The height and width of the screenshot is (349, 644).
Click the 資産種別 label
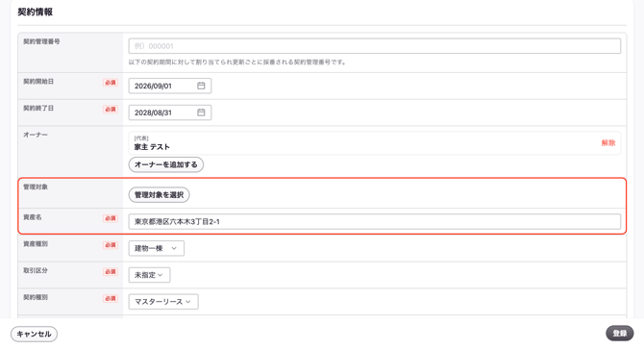click(x=36, y=244)
